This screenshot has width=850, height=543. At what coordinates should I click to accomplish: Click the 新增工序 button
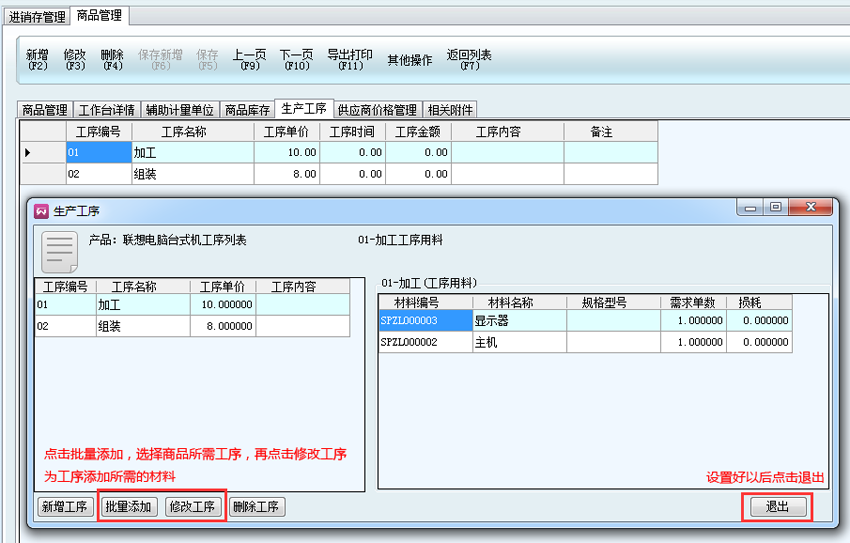65,507
